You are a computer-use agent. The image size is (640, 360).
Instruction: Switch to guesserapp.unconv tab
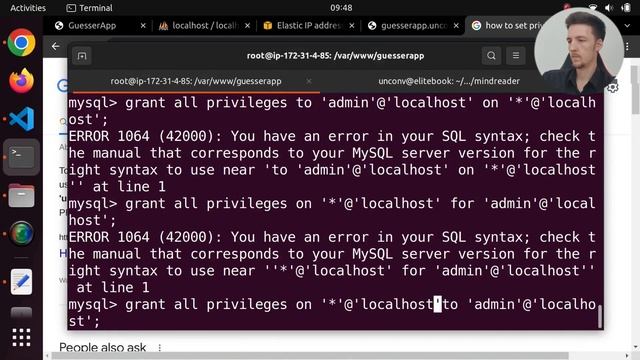(x=413, y=26)
